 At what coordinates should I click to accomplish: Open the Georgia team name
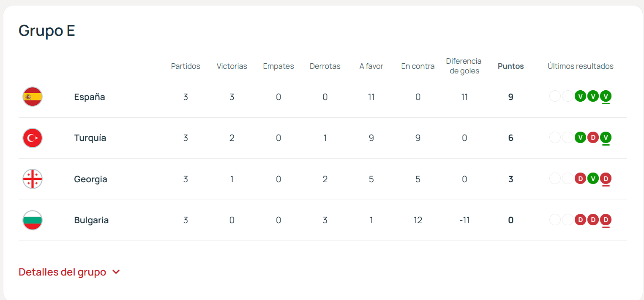90,179
